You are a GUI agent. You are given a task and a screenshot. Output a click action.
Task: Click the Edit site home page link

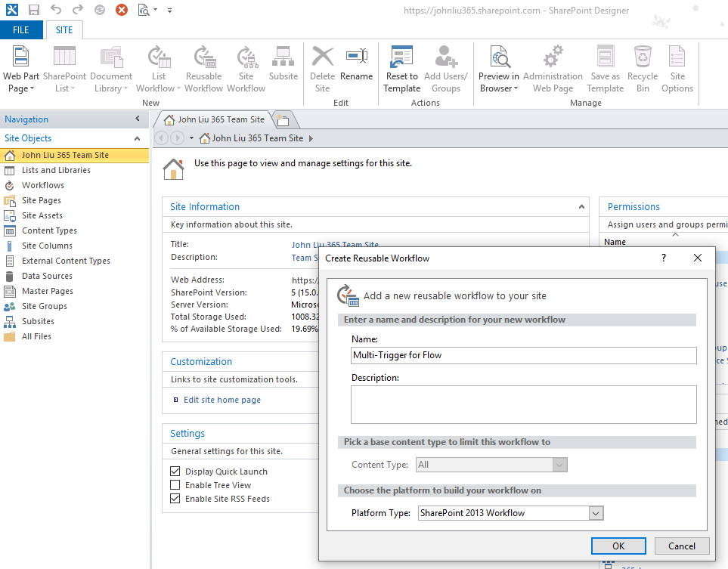[x=221, y=400]
